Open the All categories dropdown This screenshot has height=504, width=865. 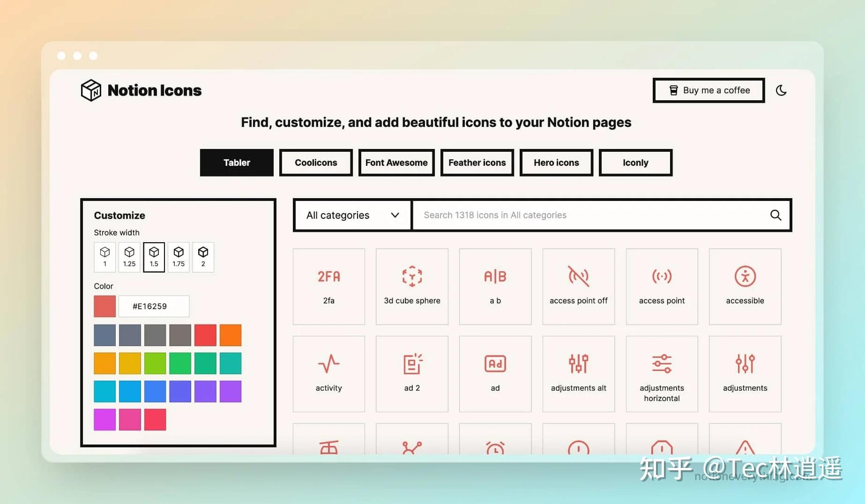[351, 215]
